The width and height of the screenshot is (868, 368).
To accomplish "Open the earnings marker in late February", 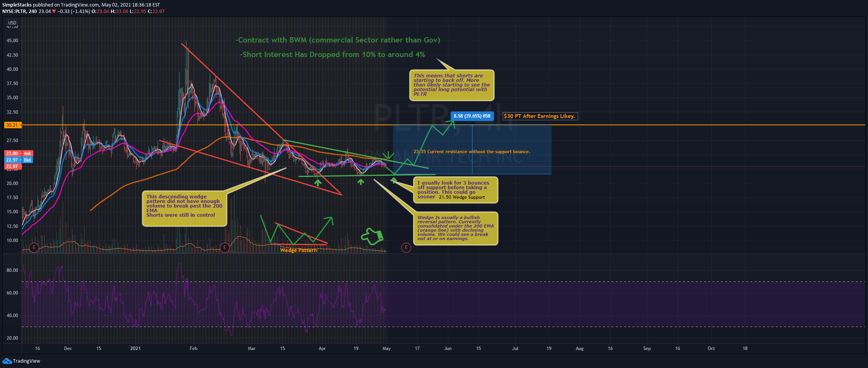I will [225, 247].
